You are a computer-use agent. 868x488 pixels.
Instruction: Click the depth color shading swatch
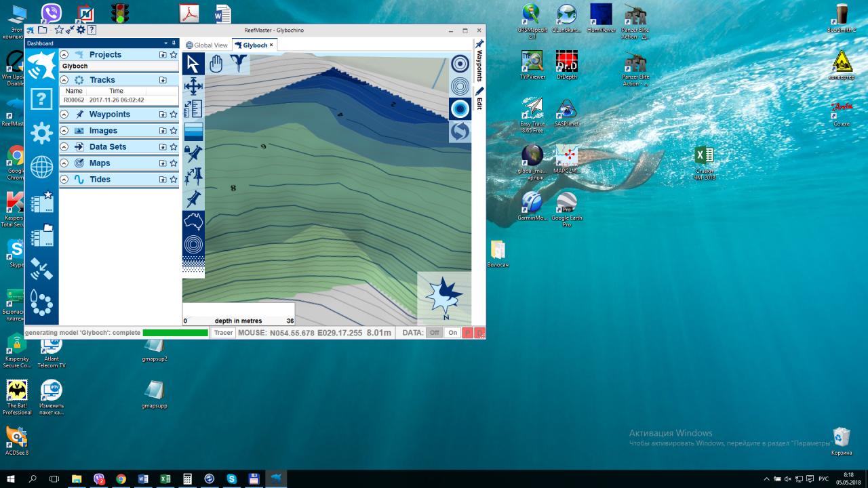[x=193, y=131]
